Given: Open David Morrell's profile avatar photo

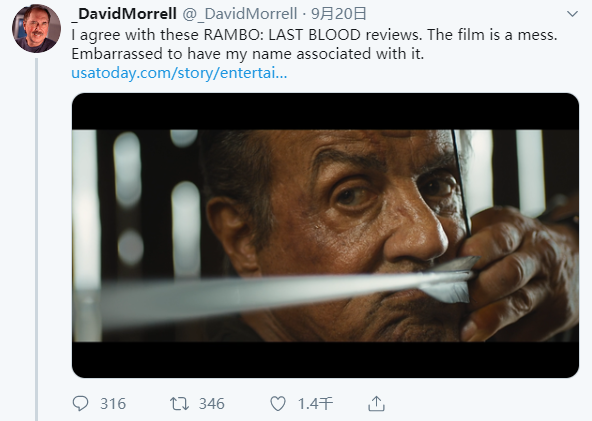Looking at the screenshot, I should [36, 29].
